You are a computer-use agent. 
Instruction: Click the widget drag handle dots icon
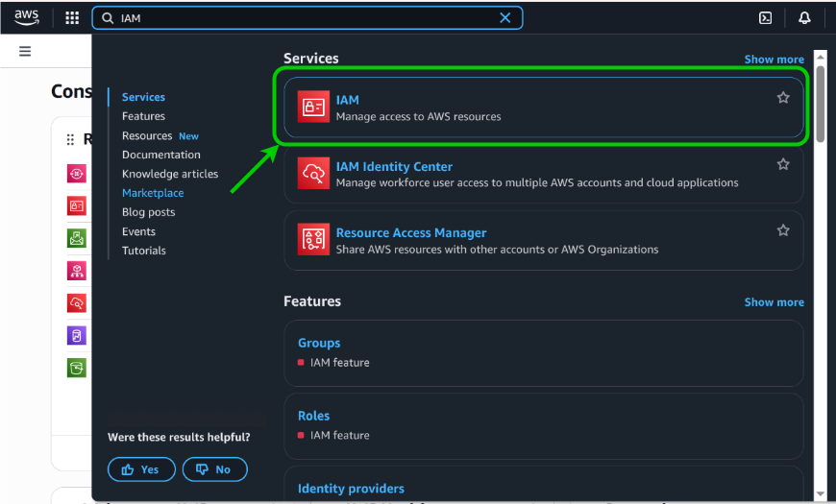coord(70,139)
